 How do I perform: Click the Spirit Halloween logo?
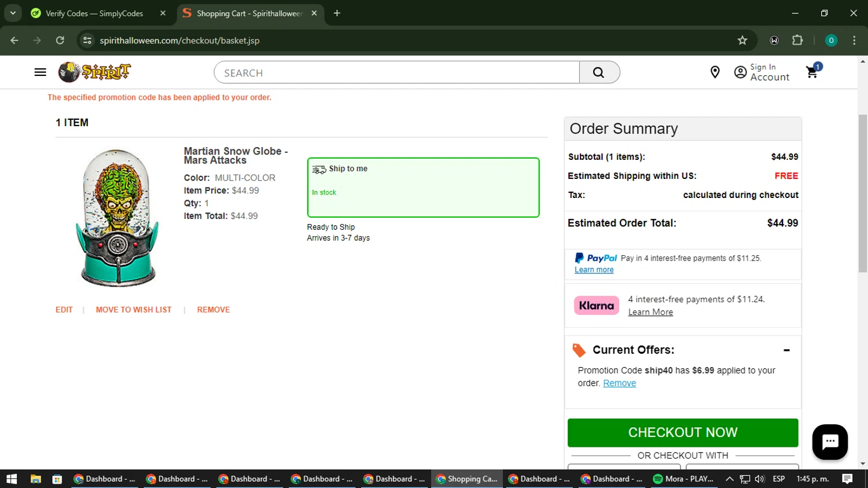coord(94,72)
